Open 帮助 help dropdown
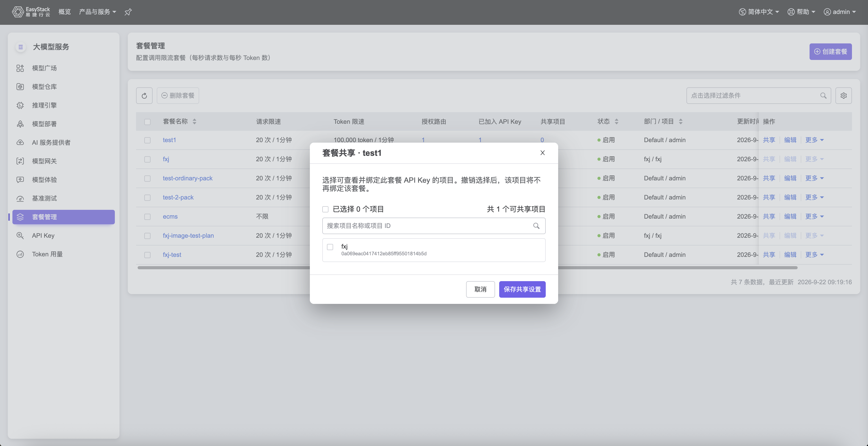Image resolution: width=868 pixels, height=446 pixels. [x=801, y=12]
